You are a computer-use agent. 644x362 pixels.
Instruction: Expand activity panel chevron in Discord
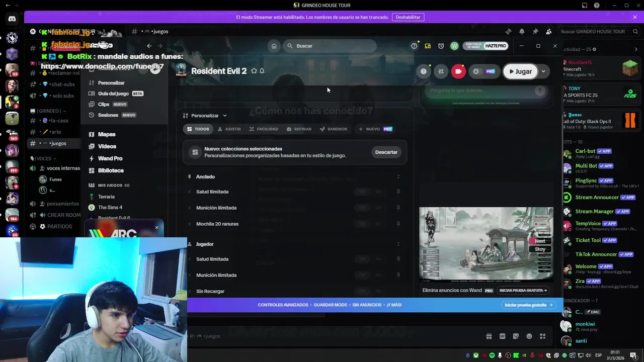pyautogui.click(x=636, y=49)
